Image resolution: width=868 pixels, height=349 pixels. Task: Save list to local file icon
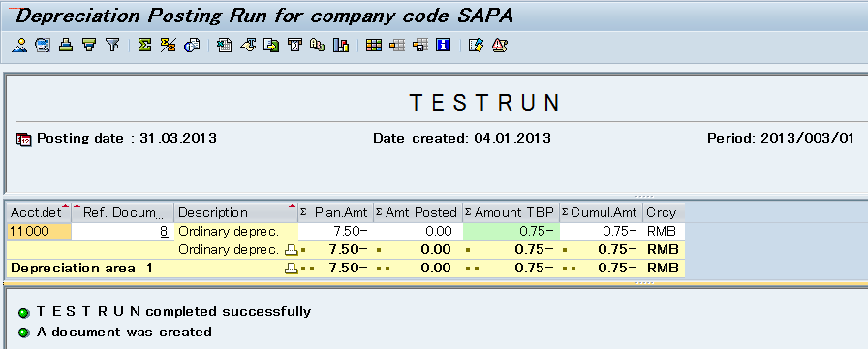(271, 46)
